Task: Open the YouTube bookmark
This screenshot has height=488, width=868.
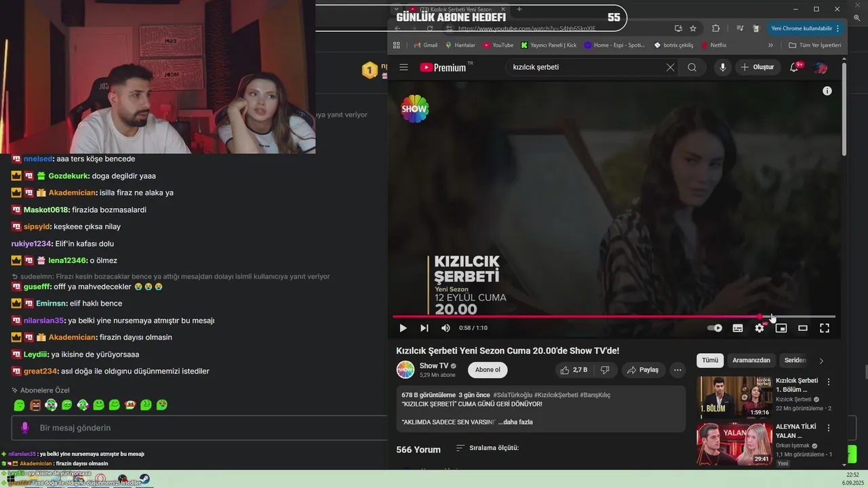Action: click(x=498, y=45)
